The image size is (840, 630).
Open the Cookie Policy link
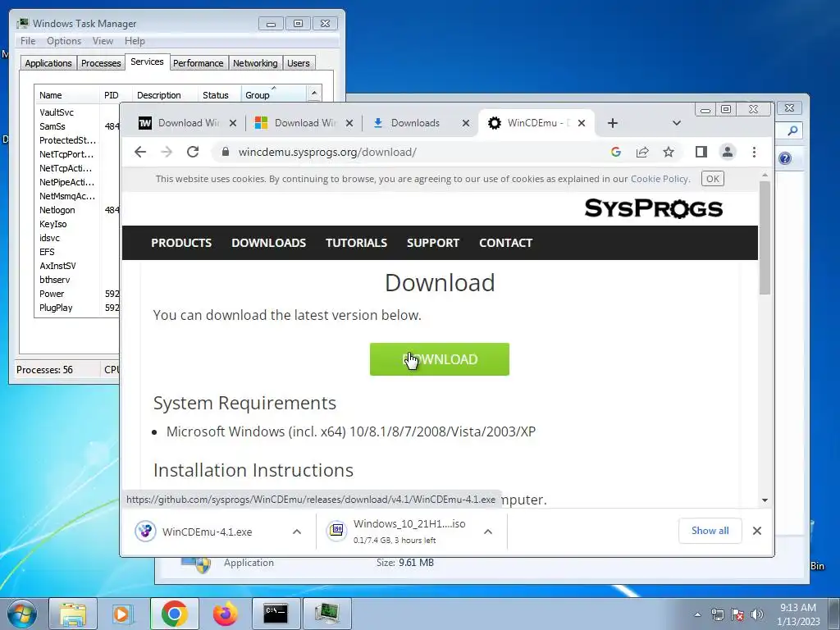(x=660, y=179)
